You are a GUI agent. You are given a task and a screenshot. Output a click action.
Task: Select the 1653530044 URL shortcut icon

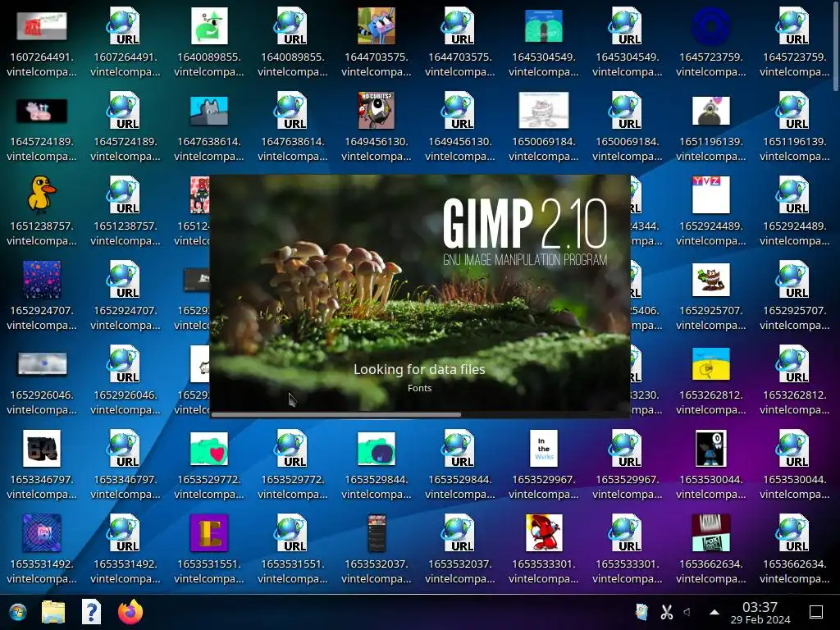coord(793,449)
